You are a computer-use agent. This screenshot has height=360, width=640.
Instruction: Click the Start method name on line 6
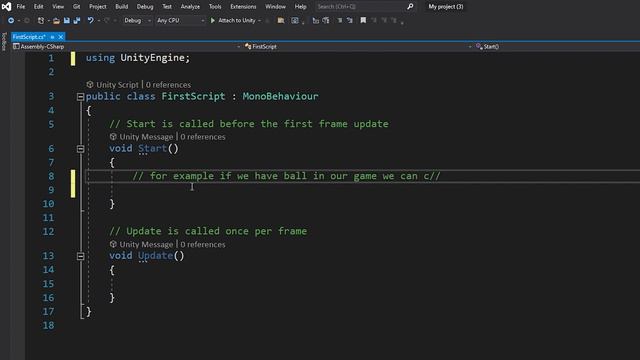(x=153, y=149)
